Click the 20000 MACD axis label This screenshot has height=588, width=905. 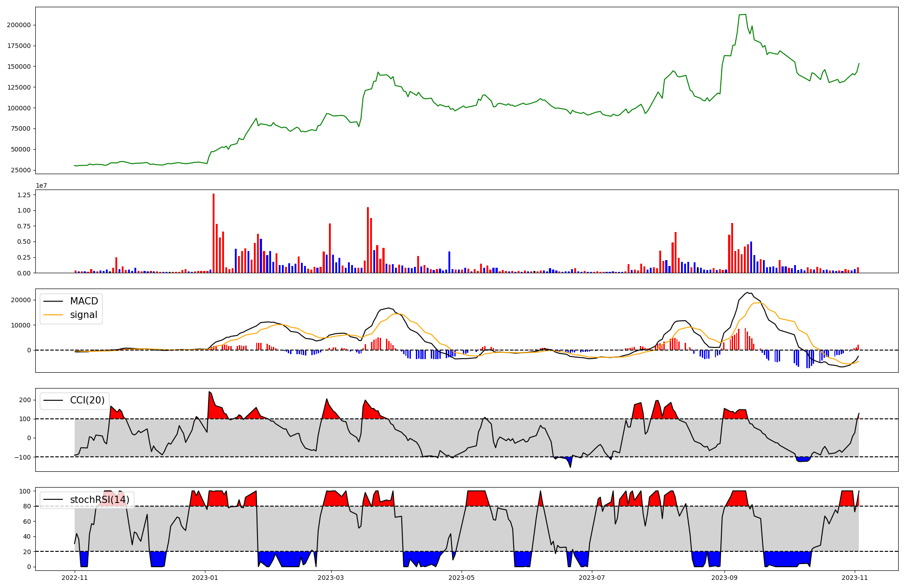pos(20,300)
